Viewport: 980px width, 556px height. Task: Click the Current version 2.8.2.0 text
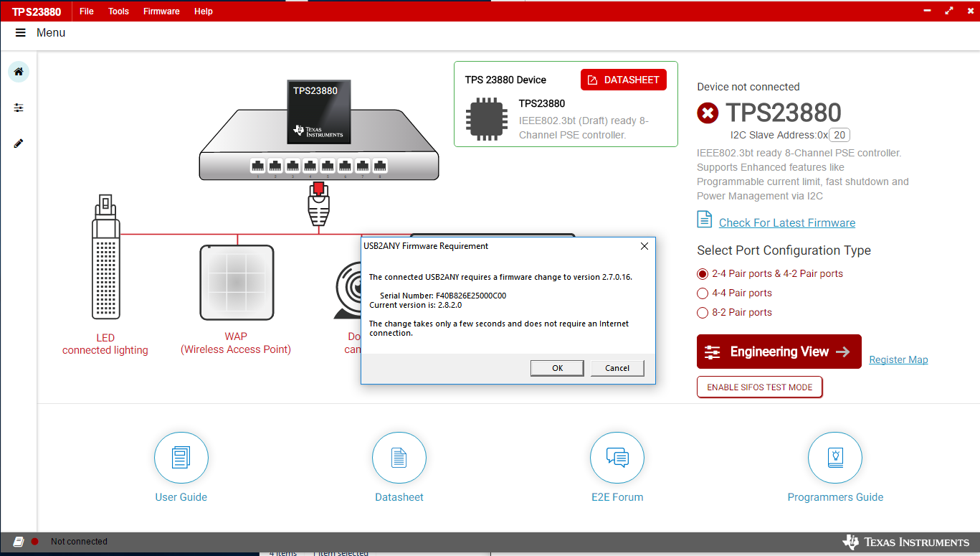coord(416,305)
